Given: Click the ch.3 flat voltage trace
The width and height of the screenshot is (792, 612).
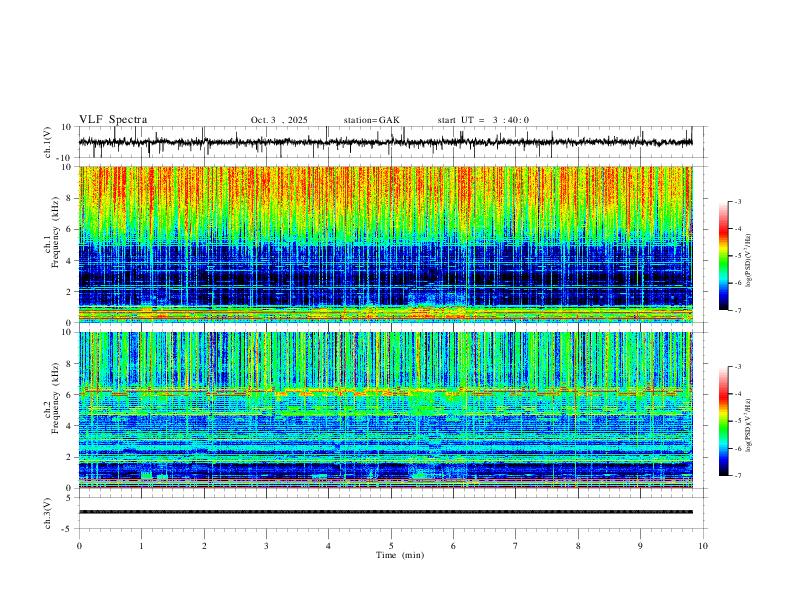Looking at the screenshot, I should point(386,512).
